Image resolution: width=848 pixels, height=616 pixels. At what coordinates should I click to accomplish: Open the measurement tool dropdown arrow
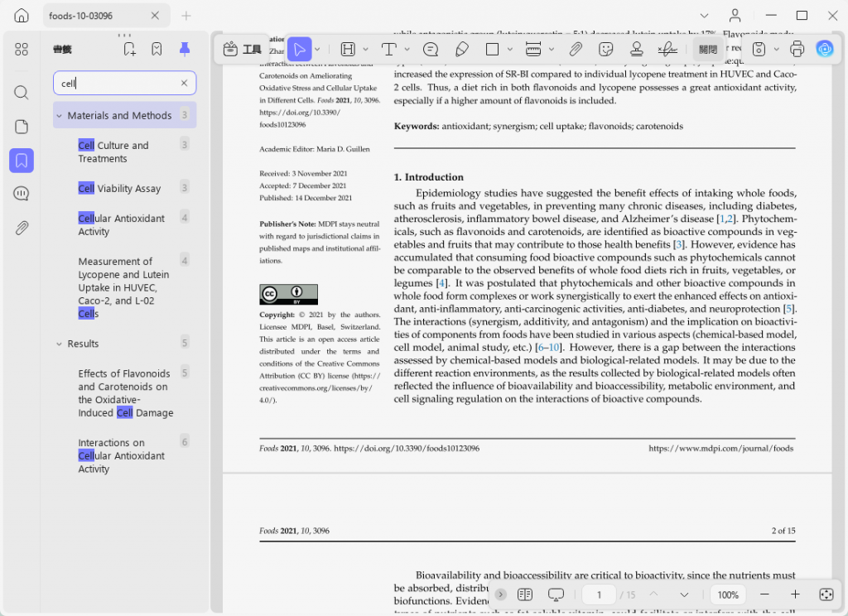tap(551, 49)
